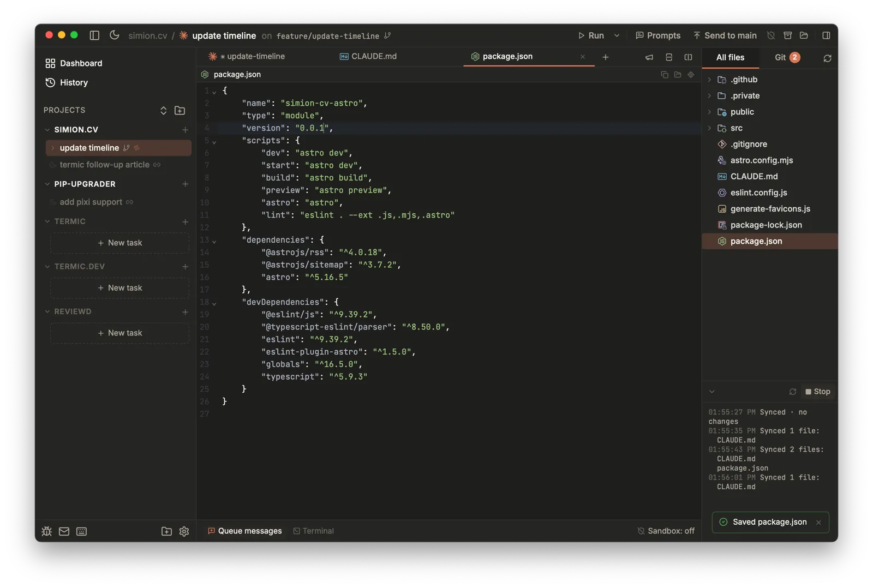Click New task under TERMIC.DEV

pyautogui.click(x=119, y=288)
